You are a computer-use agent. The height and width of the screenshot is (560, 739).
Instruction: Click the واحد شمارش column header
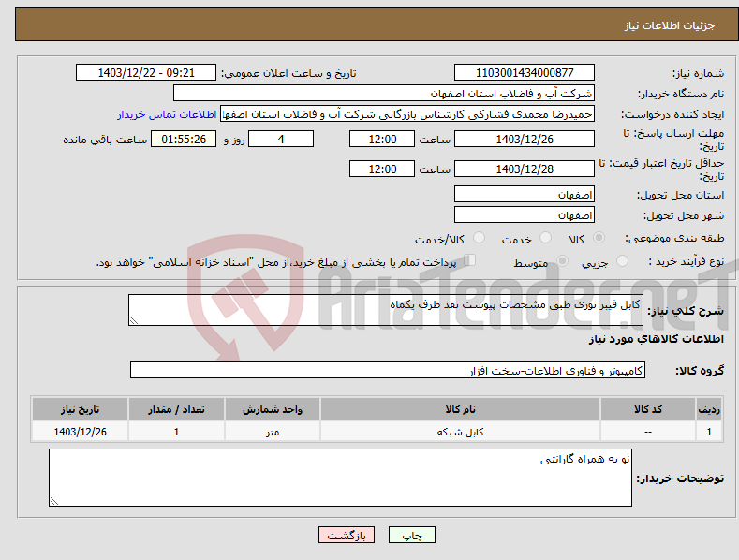tap(273, 409)
